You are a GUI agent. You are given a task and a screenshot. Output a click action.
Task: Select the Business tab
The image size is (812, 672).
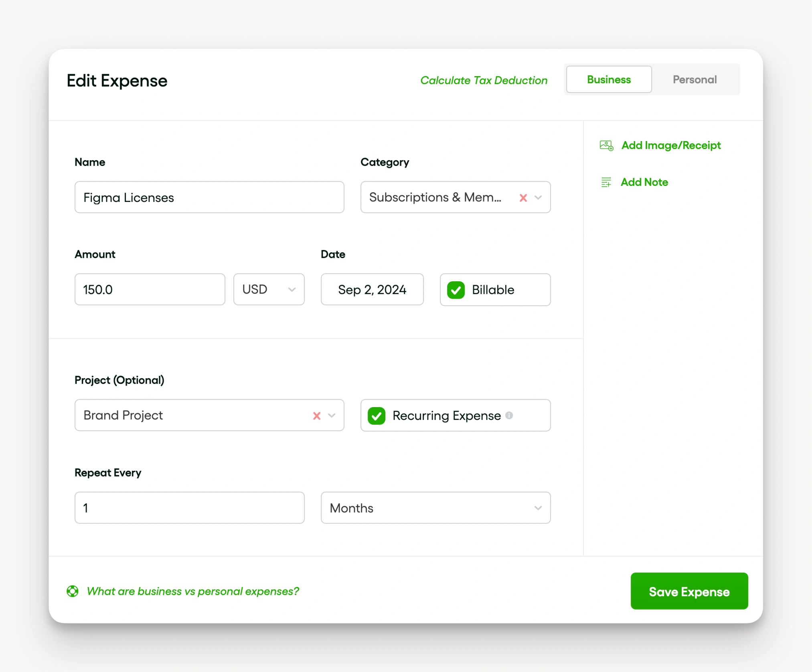(x=609, y=79)
